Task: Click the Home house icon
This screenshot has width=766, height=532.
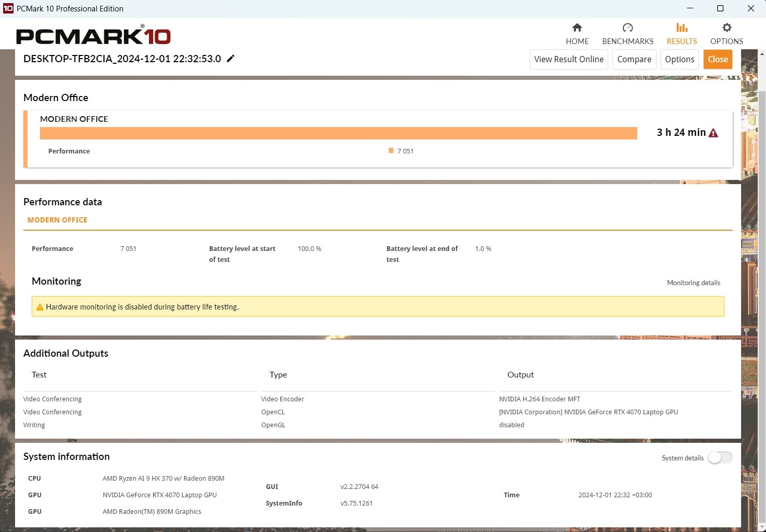Action: click(x=577, y=27)
